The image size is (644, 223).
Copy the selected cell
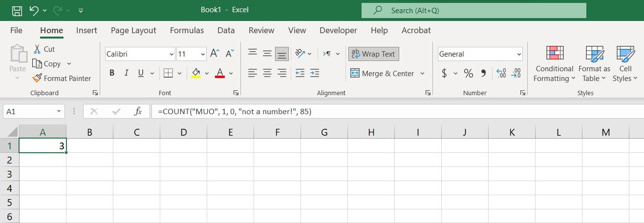coord(46,63)
